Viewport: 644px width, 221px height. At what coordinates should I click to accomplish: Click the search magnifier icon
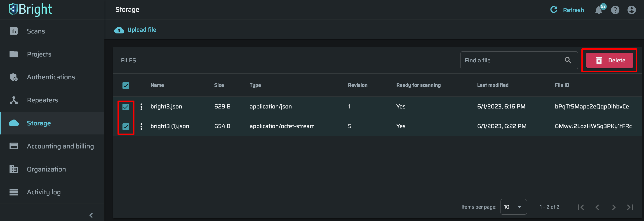tap(568, 60)
